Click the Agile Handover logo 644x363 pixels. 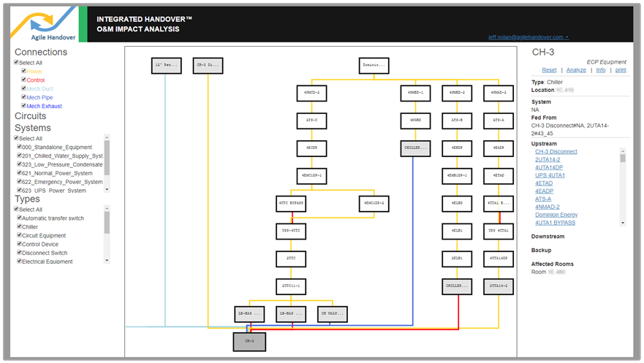click(44, 25)
